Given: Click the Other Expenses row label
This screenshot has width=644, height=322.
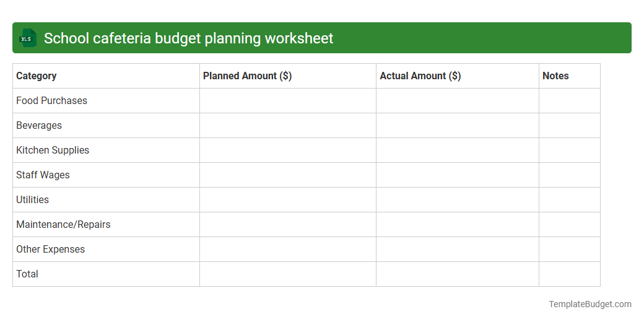Looking at the screenshot, I should (51, 250).
